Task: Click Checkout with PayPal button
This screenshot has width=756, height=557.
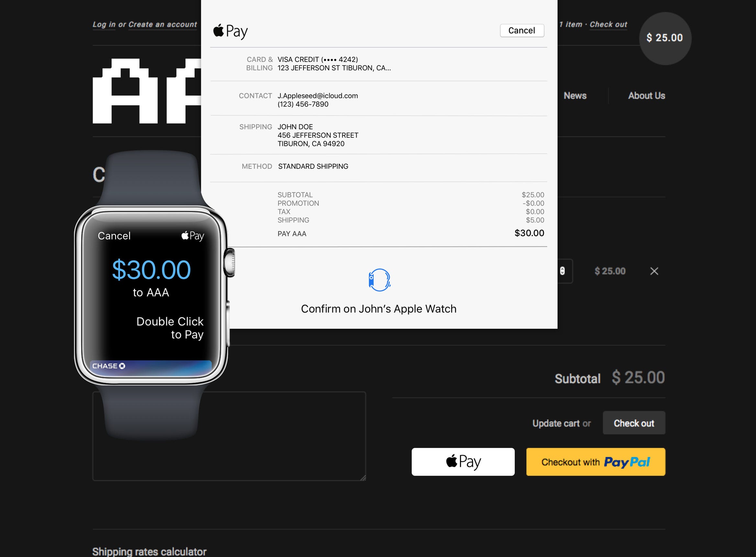Action: click(596, 462)
